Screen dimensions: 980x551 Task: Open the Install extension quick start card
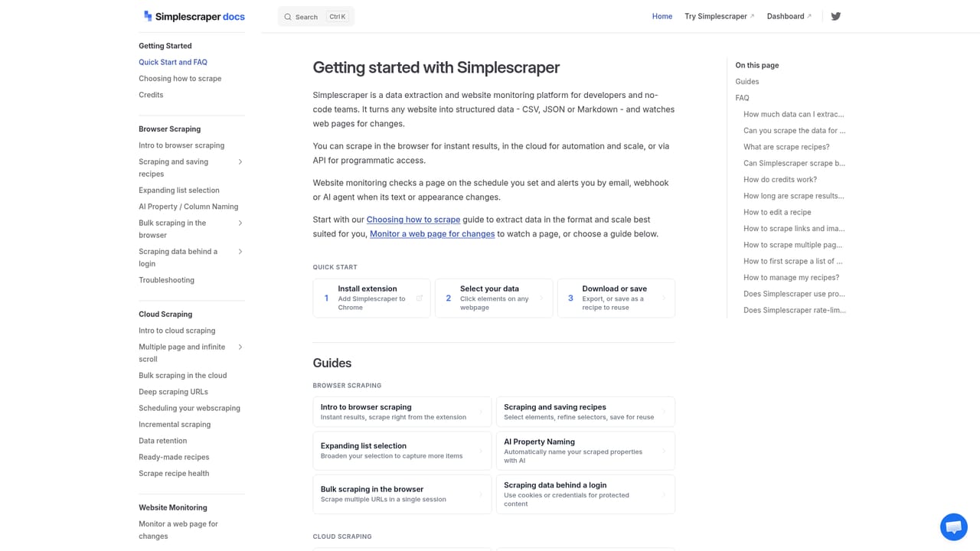tap(371, 298)
